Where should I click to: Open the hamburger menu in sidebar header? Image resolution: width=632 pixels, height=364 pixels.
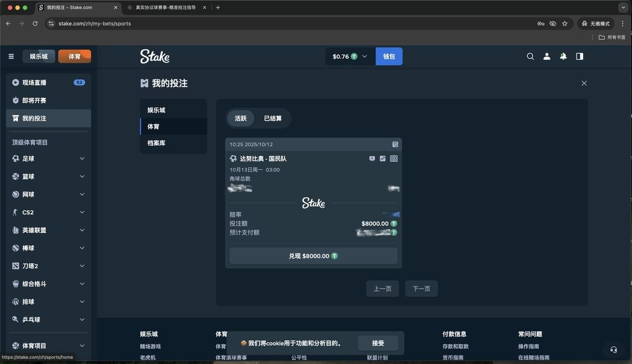11,56
